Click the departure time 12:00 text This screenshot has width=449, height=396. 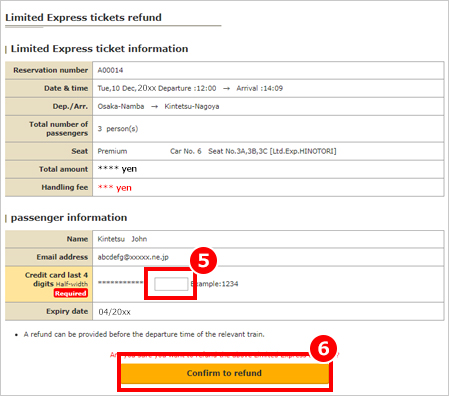(x=206, y=88)
